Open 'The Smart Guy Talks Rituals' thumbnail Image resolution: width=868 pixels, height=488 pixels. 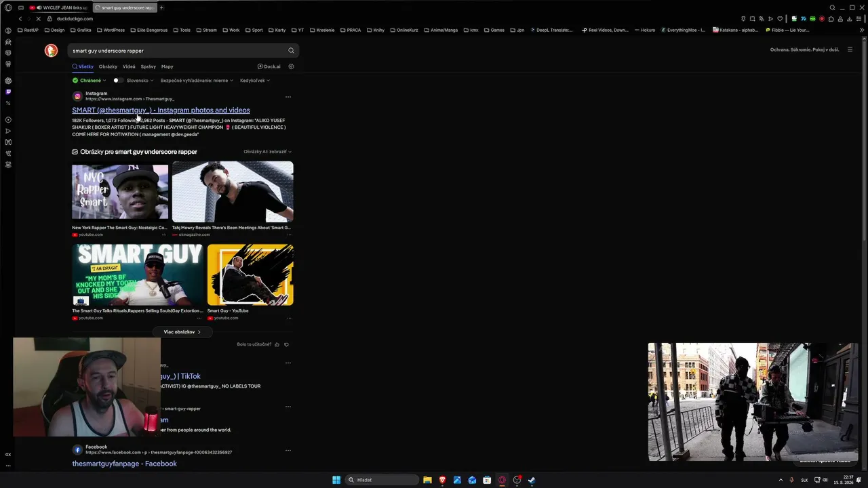pos(138,275)
